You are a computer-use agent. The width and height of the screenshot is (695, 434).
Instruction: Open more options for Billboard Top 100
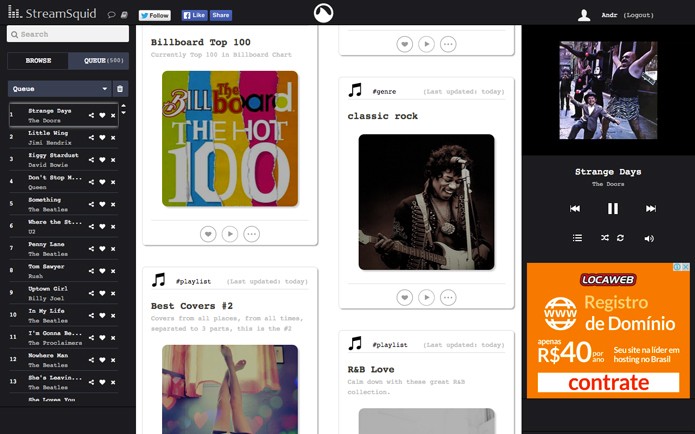251,234
